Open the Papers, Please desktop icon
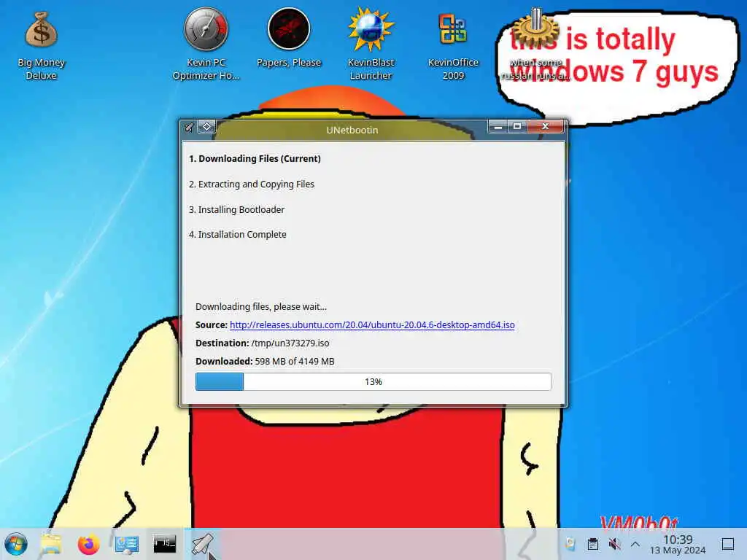Screen dimensions: 747x560 coord(289,39)
